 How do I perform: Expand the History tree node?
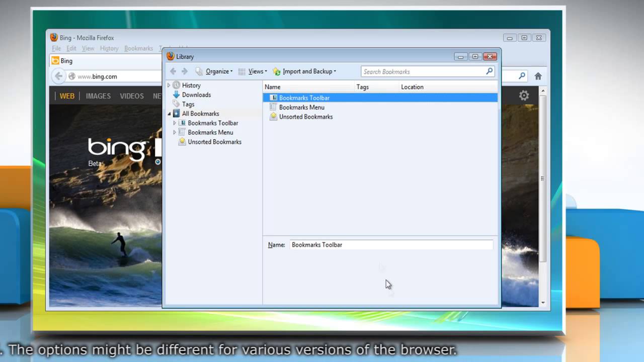169,85
